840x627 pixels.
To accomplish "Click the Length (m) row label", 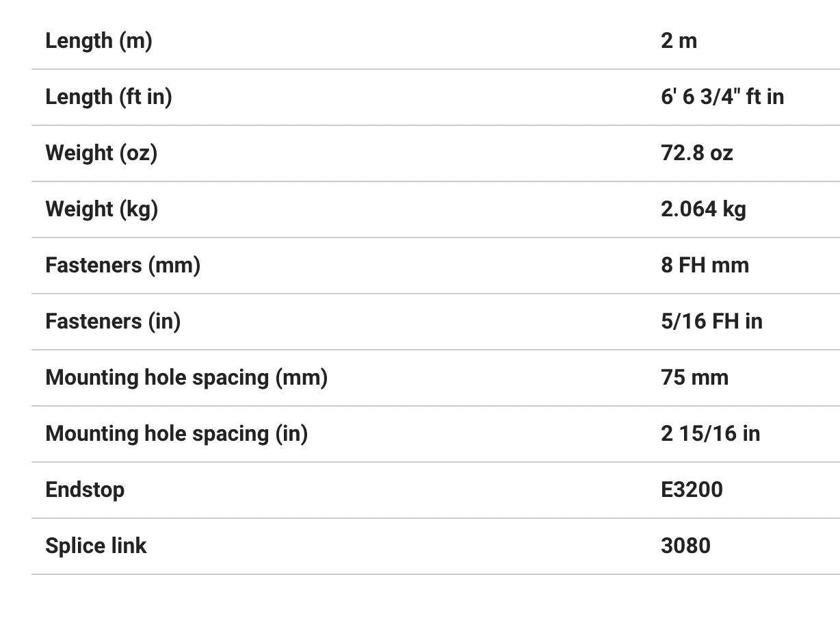I will coord(99,41).
